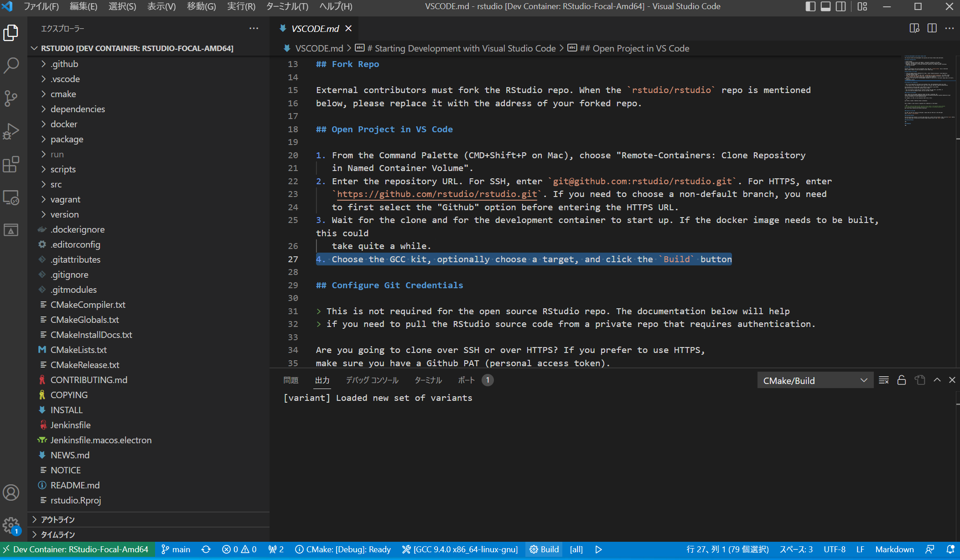960x560 pixels.
Task: Open the Search view in the sidebar
Action: tap(11, 66)
